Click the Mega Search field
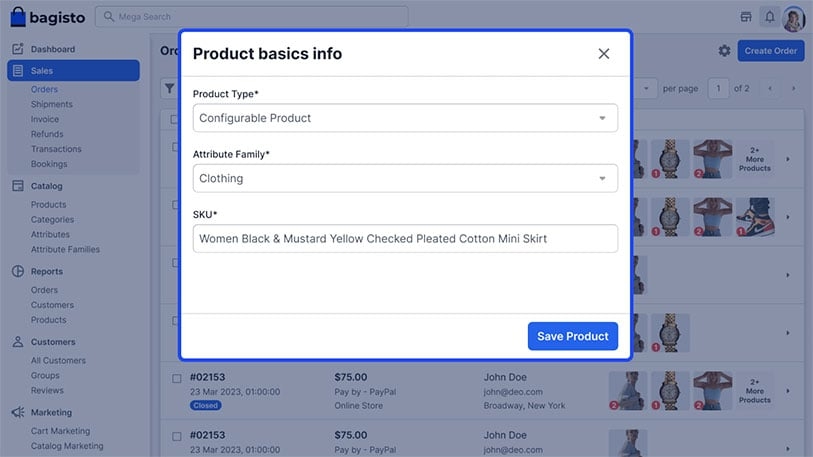Viewport: 813px width, 457px height. [x=251, y=17]
